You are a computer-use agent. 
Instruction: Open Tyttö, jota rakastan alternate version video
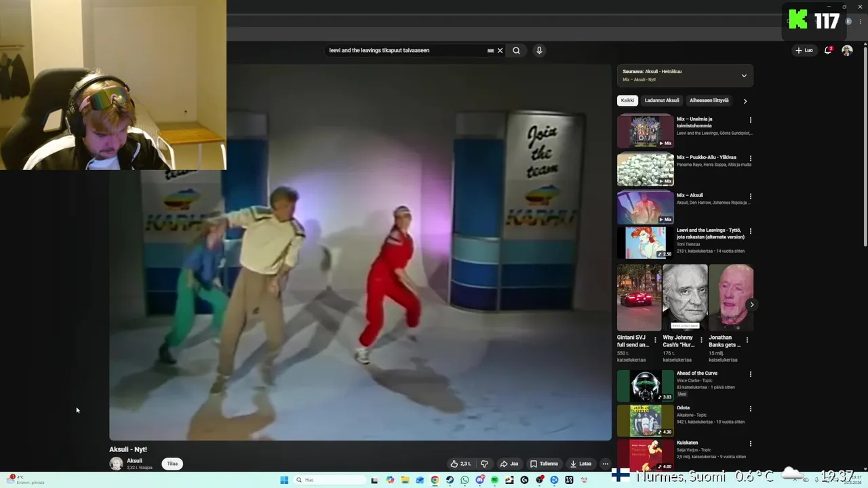coord(646,242)
